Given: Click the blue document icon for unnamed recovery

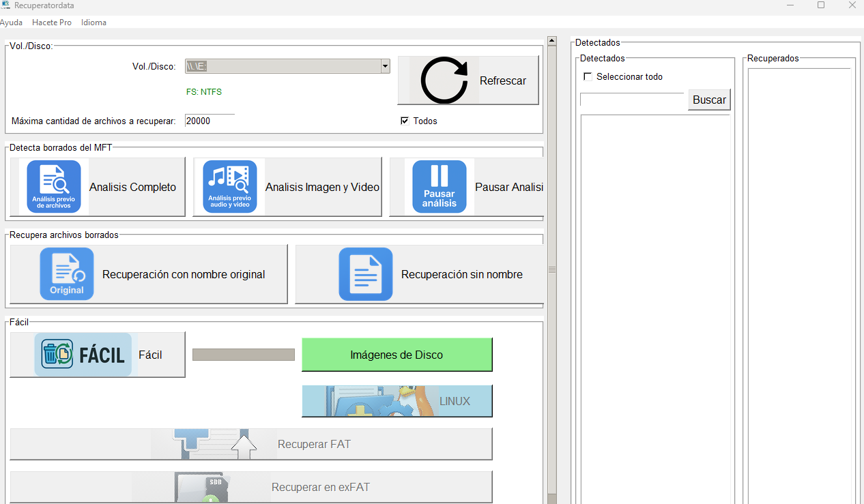Looking at the screenshot, I should click(x=366, y=274).
